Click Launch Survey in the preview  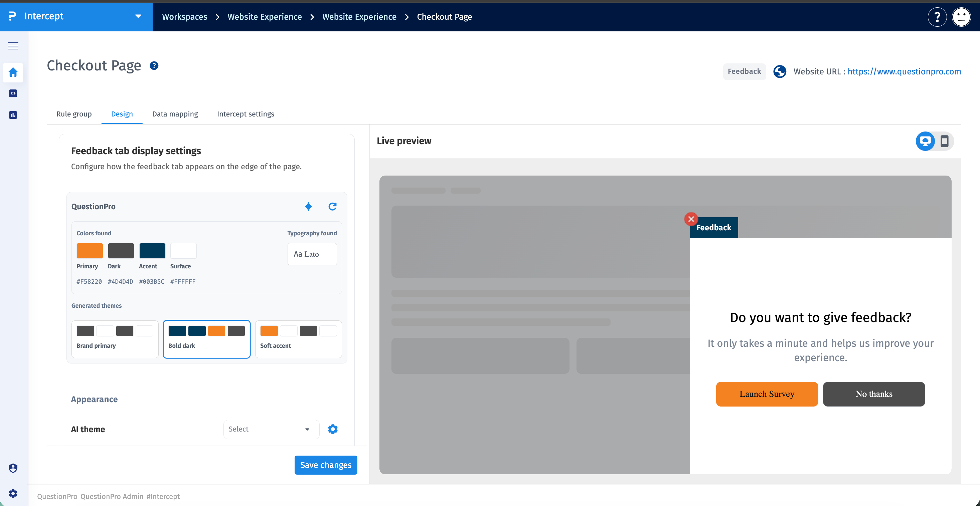[767, 394]
